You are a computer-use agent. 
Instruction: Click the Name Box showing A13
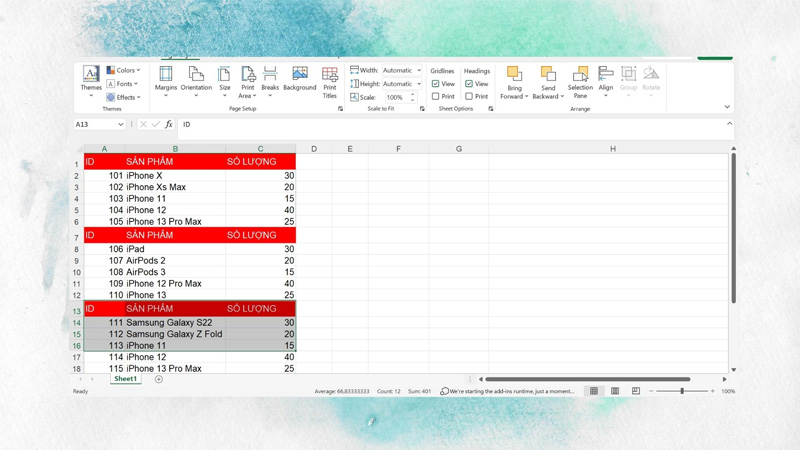coord(95,124)
